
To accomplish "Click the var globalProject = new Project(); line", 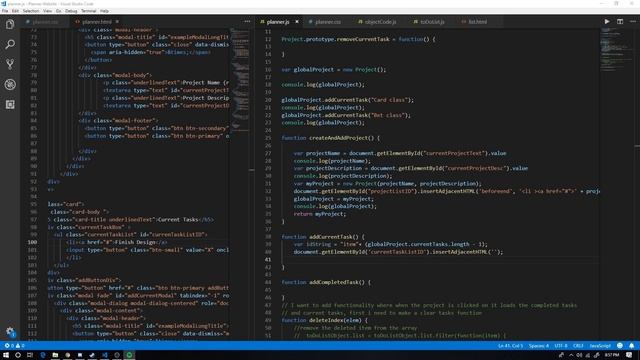I will [333, 70].
